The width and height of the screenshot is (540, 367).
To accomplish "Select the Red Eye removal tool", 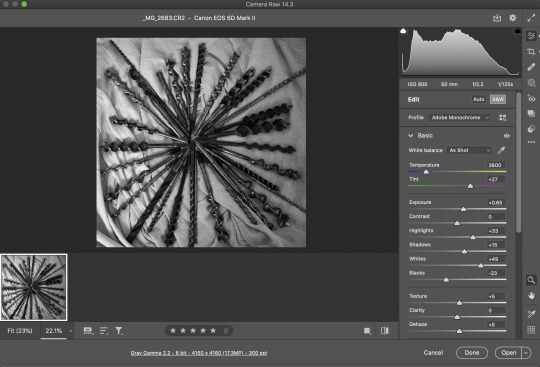I will tap(531, 98).
